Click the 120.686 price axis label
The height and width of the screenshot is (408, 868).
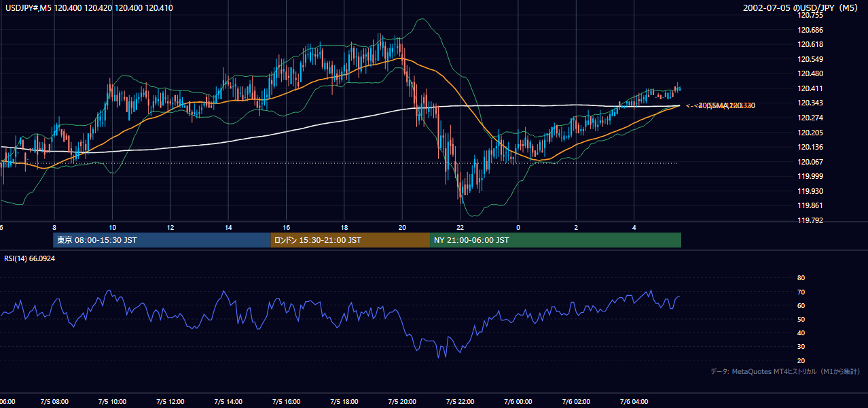pos(811,31)
